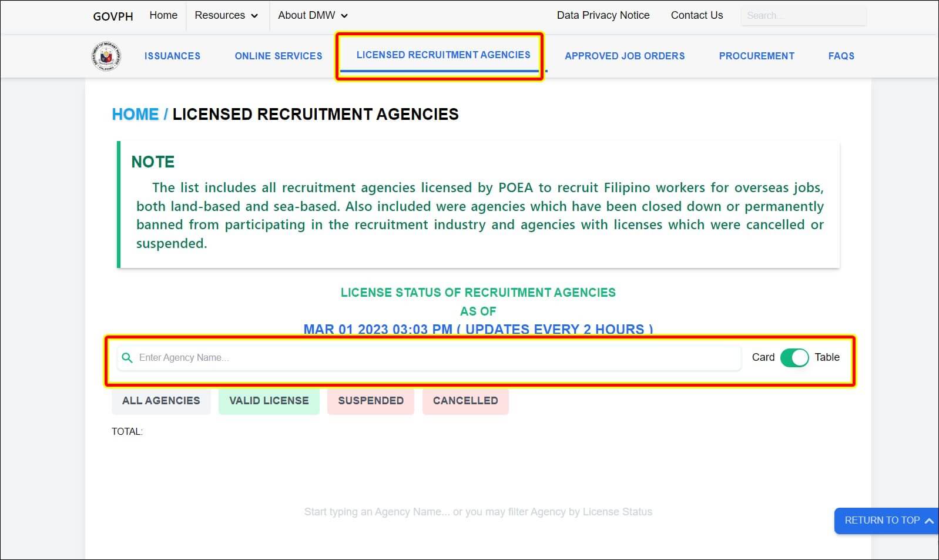Click the chevron on Return to Top
This screenshot has width=939, height=560.
[x=928, y=521]
